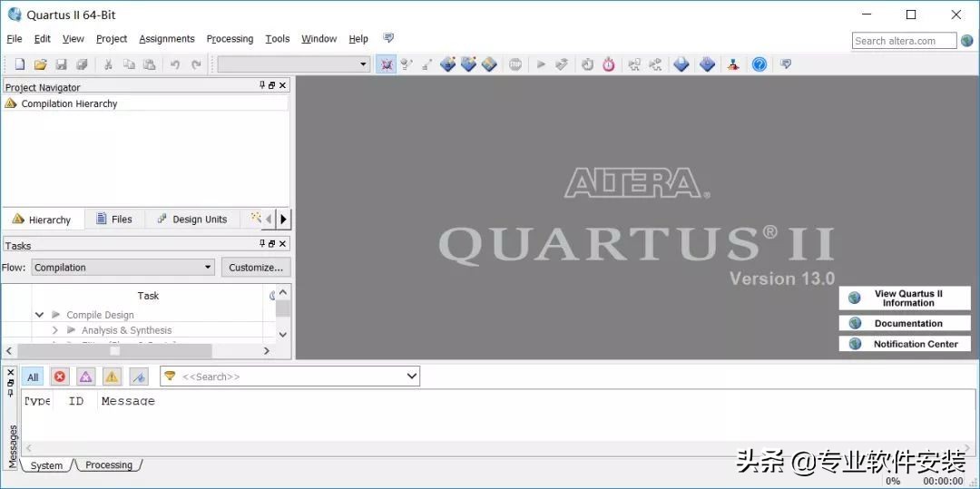980x489 pixels.
Task: Open the File menu
Action: point(15,39)
